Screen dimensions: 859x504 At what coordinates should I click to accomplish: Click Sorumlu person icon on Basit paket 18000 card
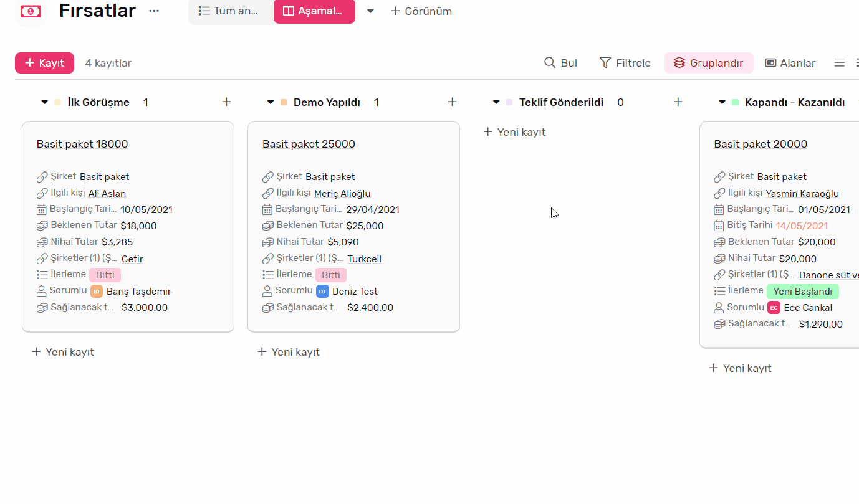(42, 291)
